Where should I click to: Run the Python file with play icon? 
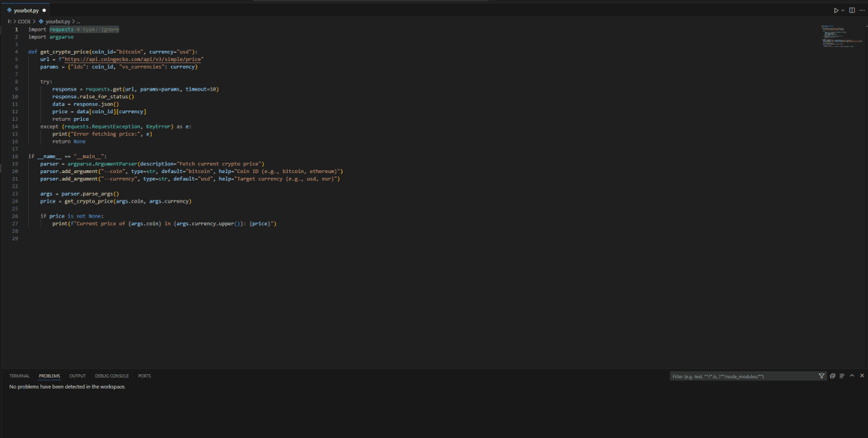click(836, 10)
